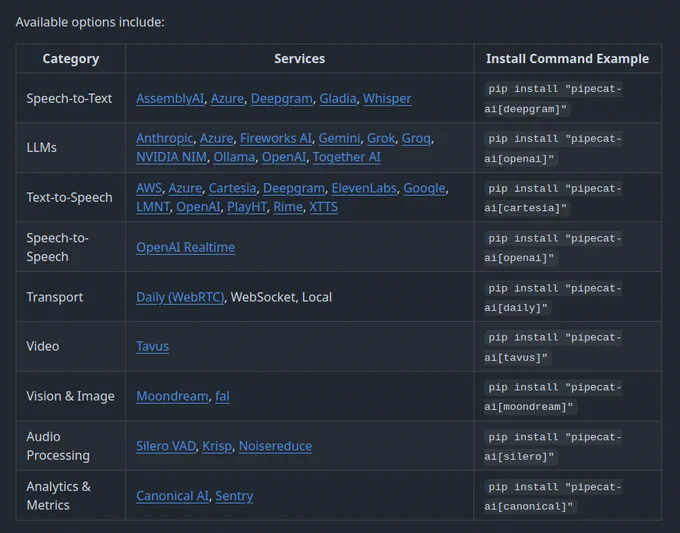Image resolution: width=680 pixels, height=533 pixels.
Task: Click the 'Services' column header
Action: point(299,59)
